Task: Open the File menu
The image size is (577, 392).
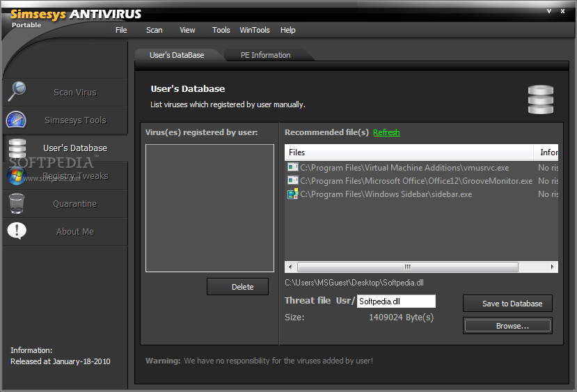Action: pyautogui.click(x=121, y=30)
